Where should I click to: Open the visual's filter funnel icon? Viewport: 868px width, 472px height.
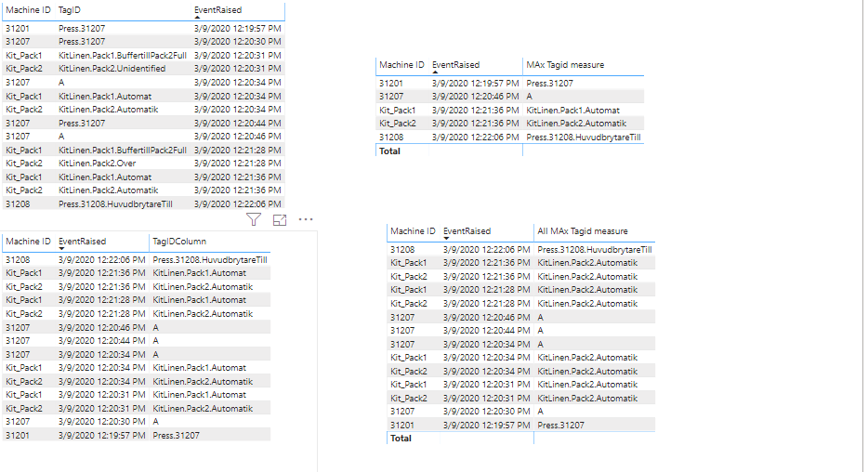click(x=254, y=219)
